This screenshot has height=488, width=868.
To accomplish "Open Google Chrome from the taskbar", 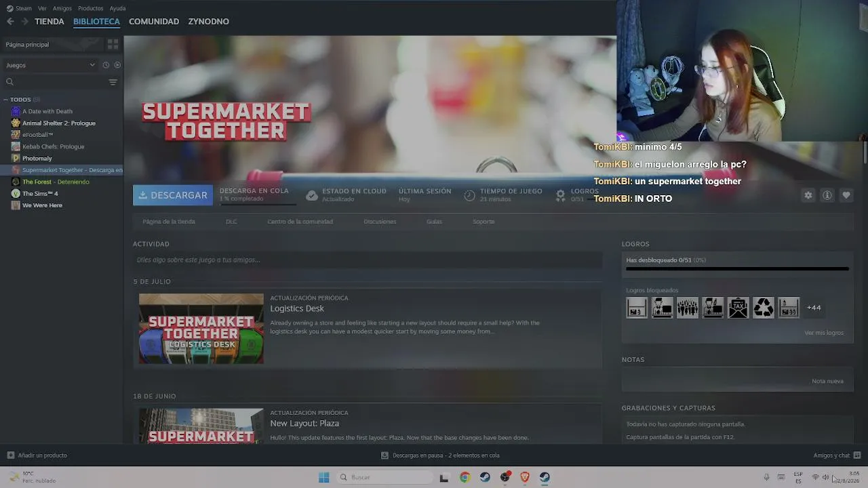I will [x=465, y=477].
